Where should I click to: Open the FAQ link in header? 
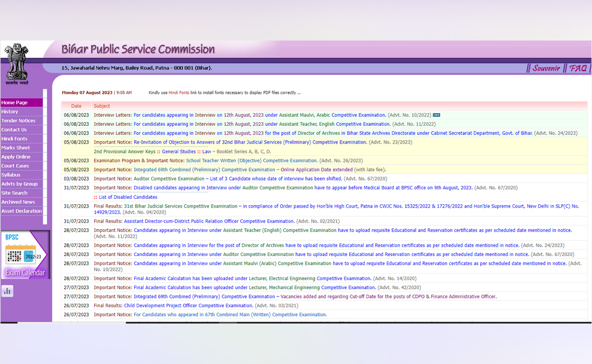coord(578,68)
